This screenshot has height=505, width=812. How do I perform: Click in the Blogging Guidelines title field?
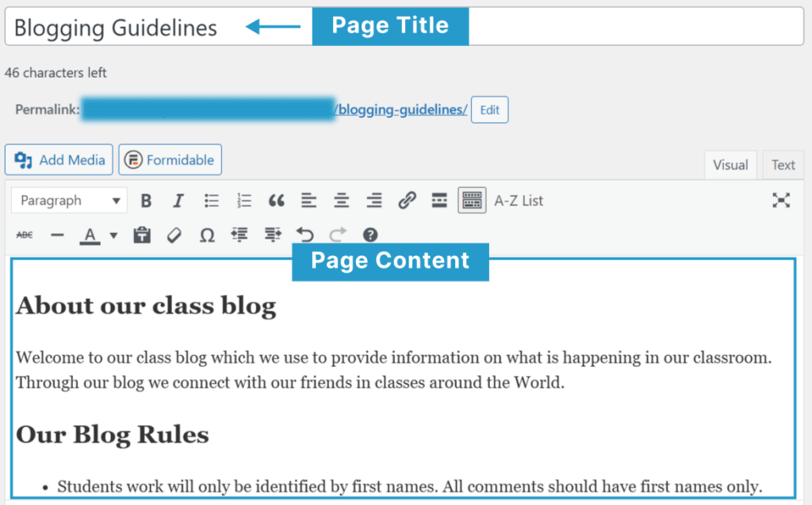click(404, 26)
